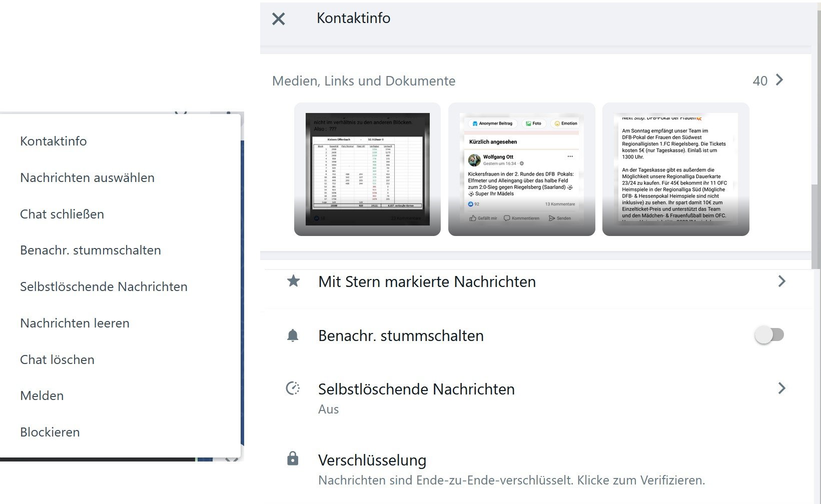The image size is (821, 504).
Task: Open the Wolfgang Ott post thumbnail
Action: pos(521,169)
